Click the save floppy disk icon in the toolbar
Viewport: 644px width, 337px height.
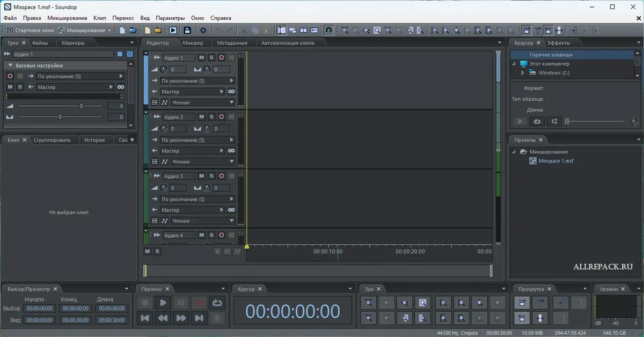click(x=187, y=31)
